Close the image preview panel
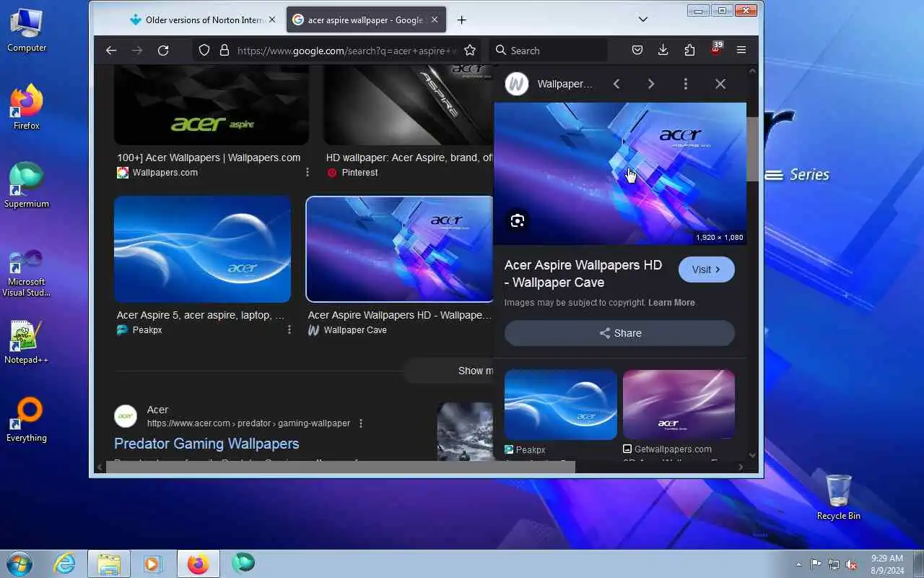This screenshot has height=578, width=924. pyautogui.click(x=720, y=84)
